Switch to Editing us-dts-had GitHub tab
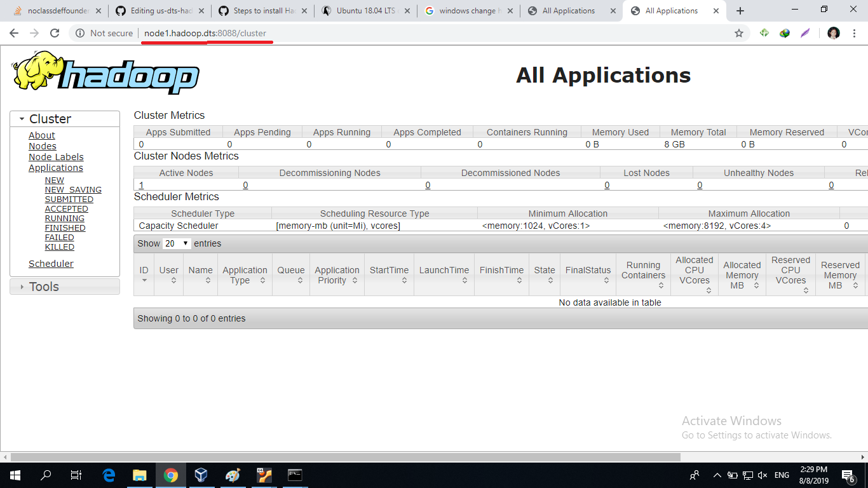This screenshot has height=488, width=868. point(159,11)
